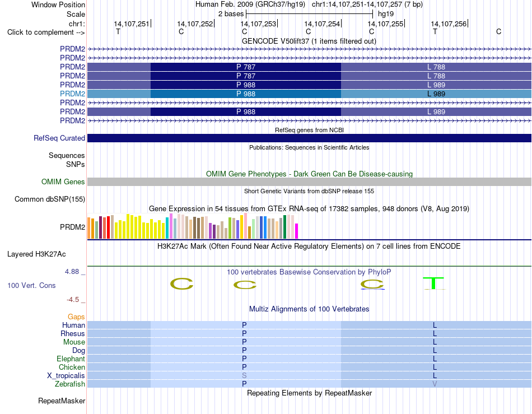
Task: Click the Chicken species label
Action: click(72, 367)
